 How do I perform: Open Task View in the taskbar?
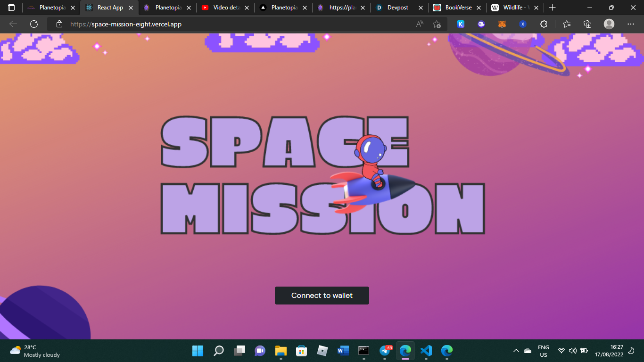click(239, 351)
